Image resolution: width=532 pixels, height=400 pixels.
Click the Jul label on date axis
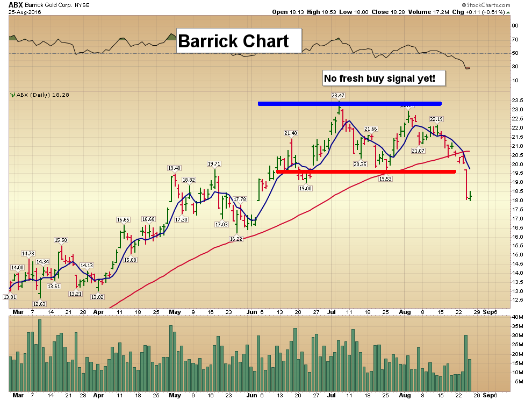point(332,312)
